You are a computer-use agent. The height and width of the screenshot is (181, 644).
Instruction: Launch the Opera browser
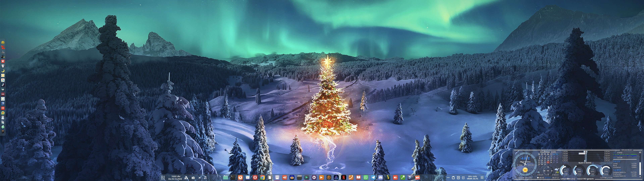[x=255, y=177]
